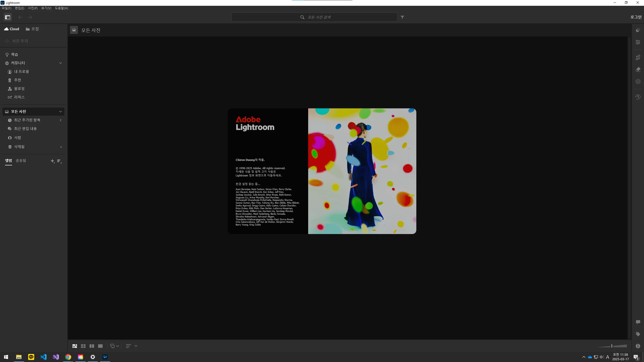Open the sort order dropdown arrow
This screenshot has width=644, height=362.
(136, 346)
